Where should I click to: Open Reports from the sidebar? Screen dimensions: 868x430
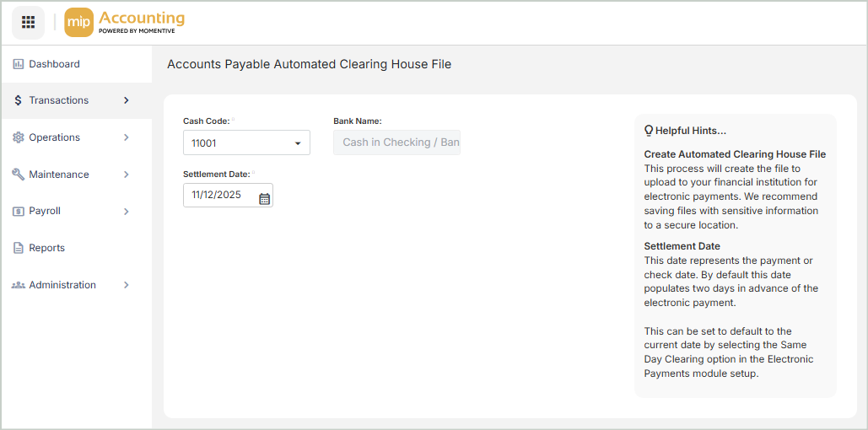46,249
